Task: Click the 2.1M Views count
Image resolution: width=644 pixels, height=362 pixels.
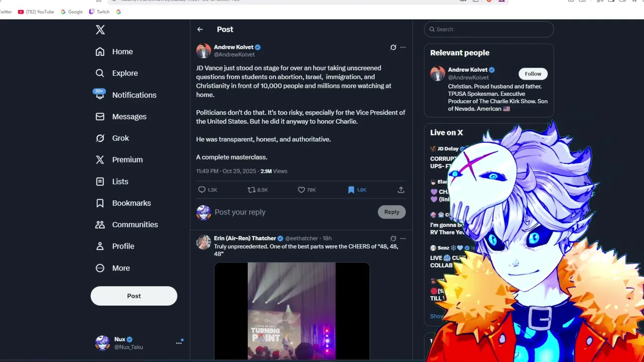Action: pyautogui.click(x=274, y=171)
